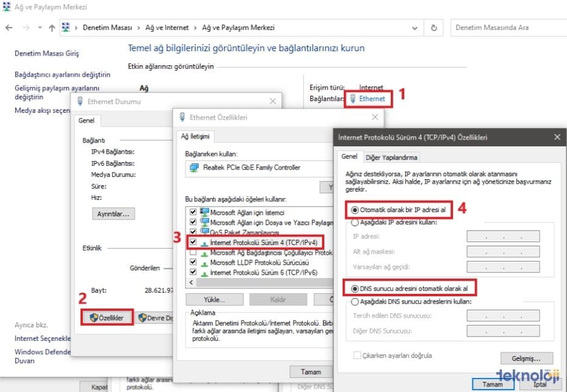Select Microsoft Ağları için İstemci icon

(205, 212)
